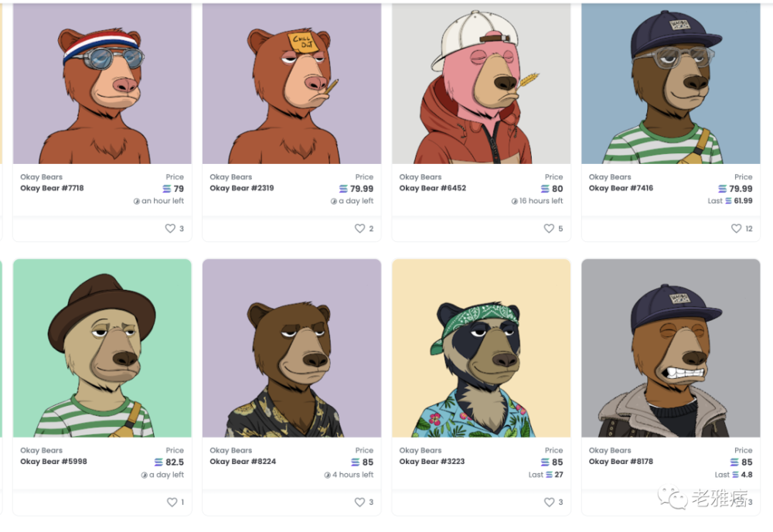Favorite Okay Bear #8224 with heart icon
Image resolution: width=773 pixels, height=532 pixels.
point(360,502)
